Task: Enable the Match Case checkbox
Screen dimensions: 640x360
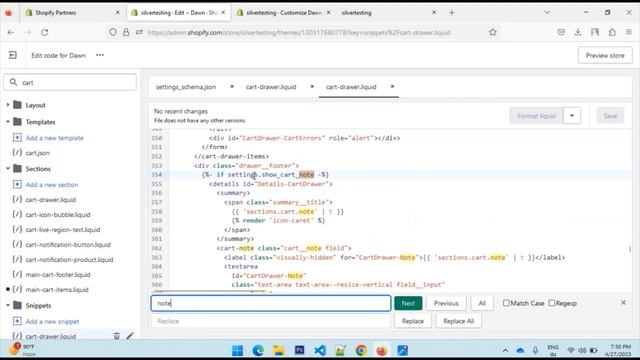Action: (506, 303)
